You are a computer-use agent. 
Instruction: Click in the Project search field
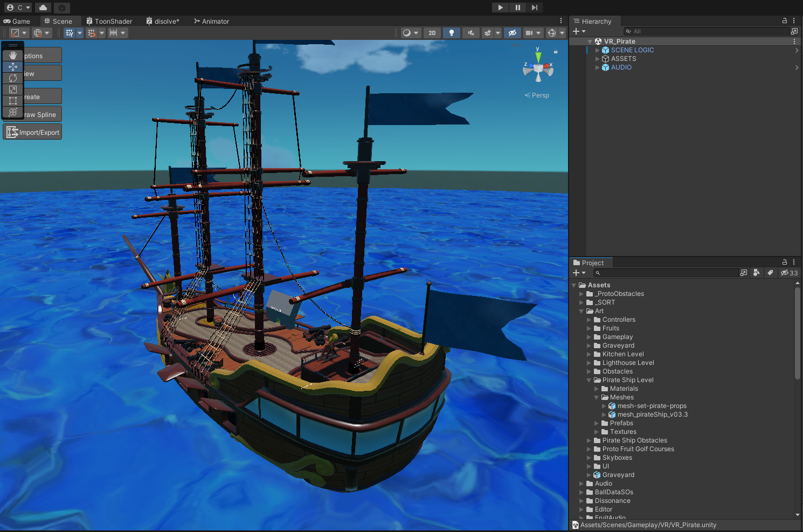coord(666,273)
